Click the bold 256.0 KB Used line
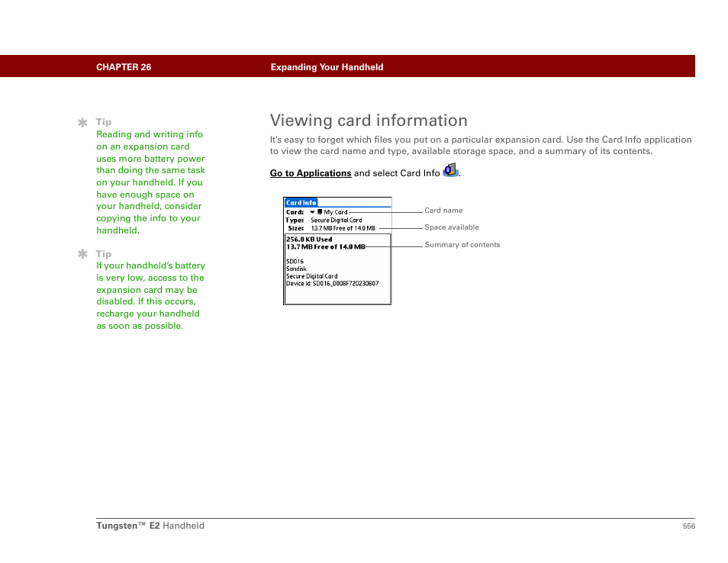The image size is (728, 563). tap(309, 239)
